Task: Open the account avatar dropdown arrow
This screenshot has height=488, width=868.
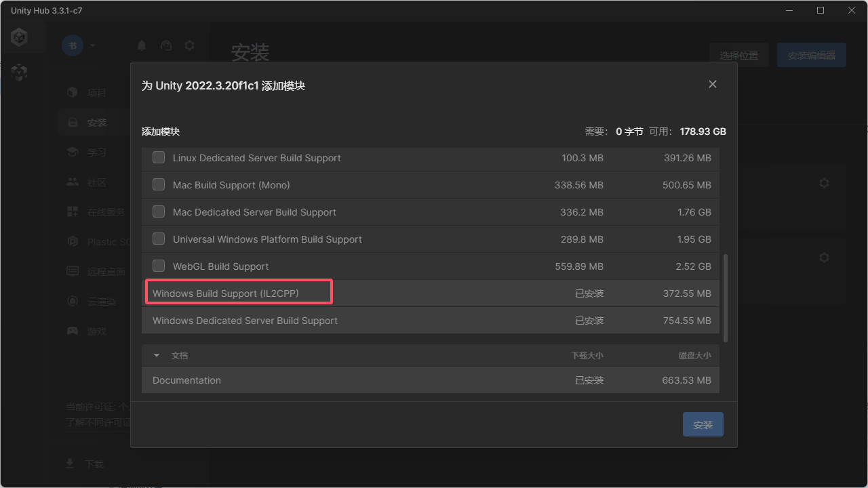Action: (93, 45)
